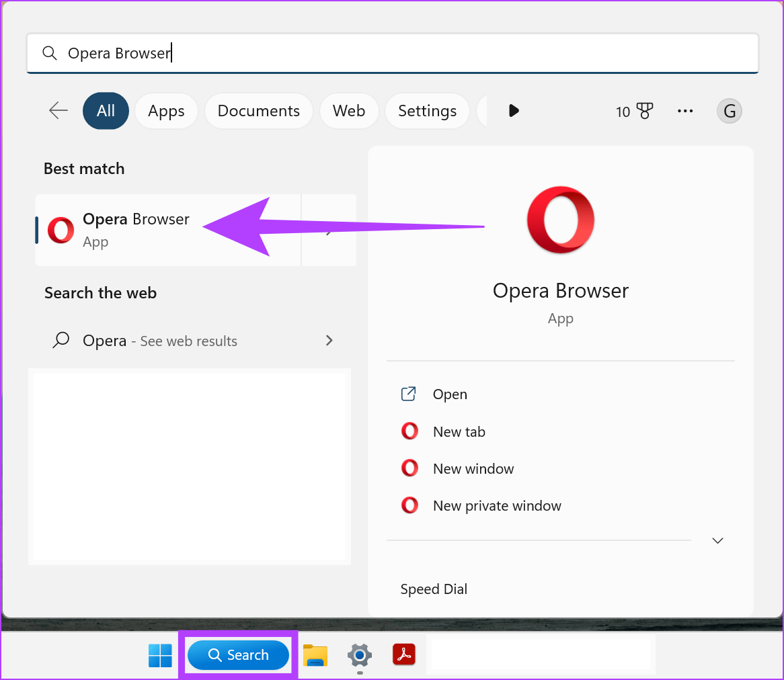Click the large Opera Browser logo

coord(560,220)
